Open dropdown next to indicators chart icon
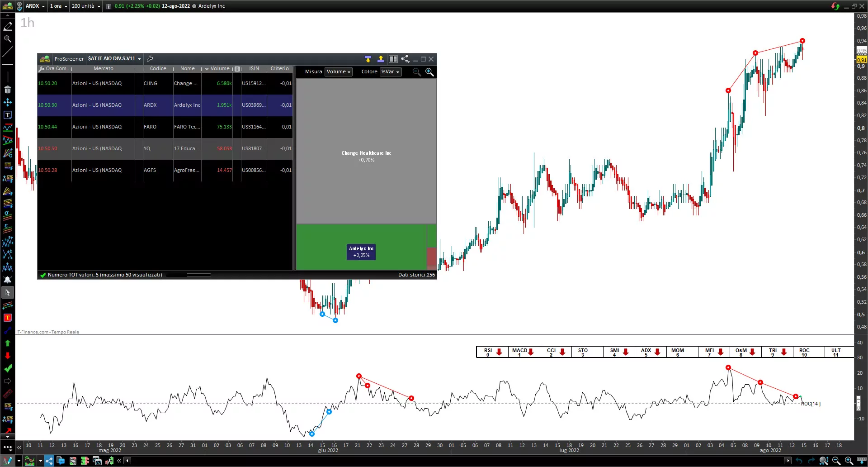 tap(40, 461)
